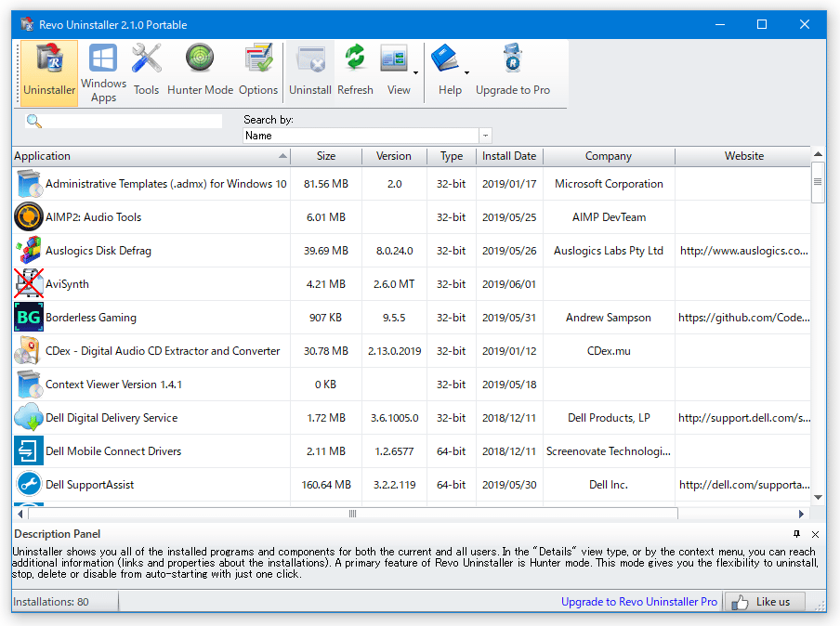Viewport: 840px width, 626px height.
Task: Select Context Viewer Version 1.4.1 name
Action: [113, 385]
